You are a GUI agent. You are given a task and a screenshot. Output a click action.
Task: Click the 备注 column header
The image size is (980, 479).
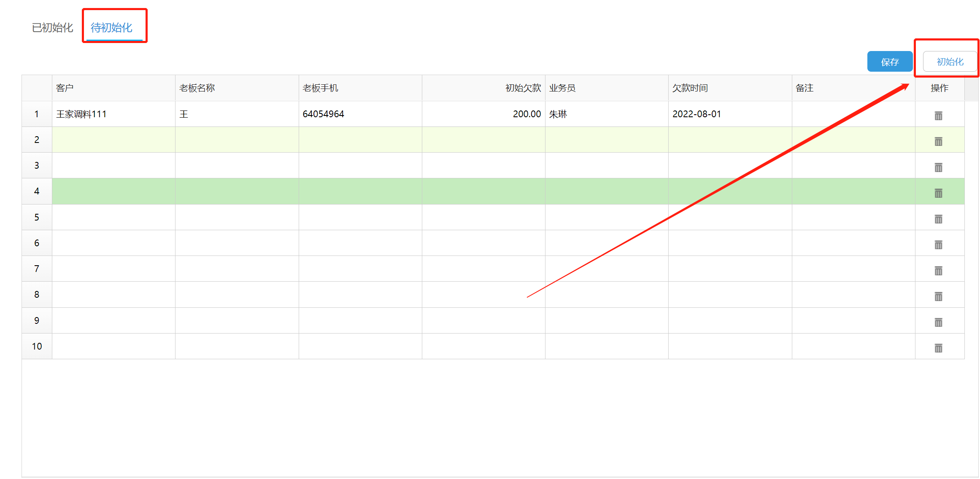tap(853, 88)
